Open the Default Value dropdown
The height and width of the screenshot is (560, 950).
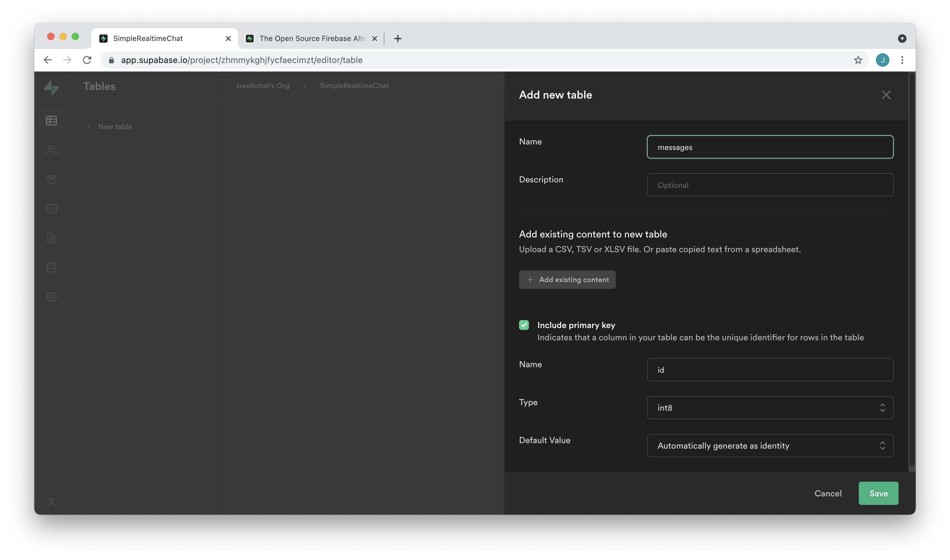tap(770, 446)
